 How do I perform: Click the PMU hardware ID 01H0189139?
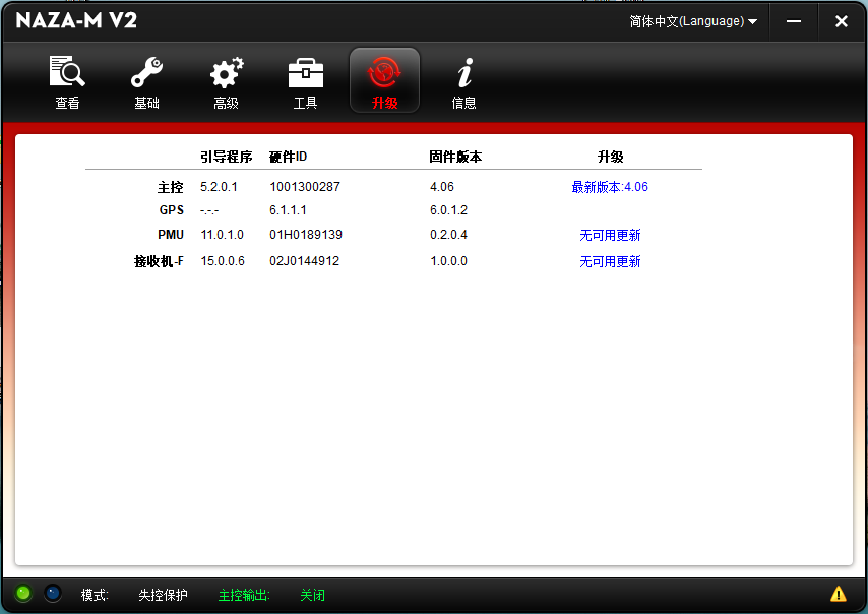pos(306,235)
